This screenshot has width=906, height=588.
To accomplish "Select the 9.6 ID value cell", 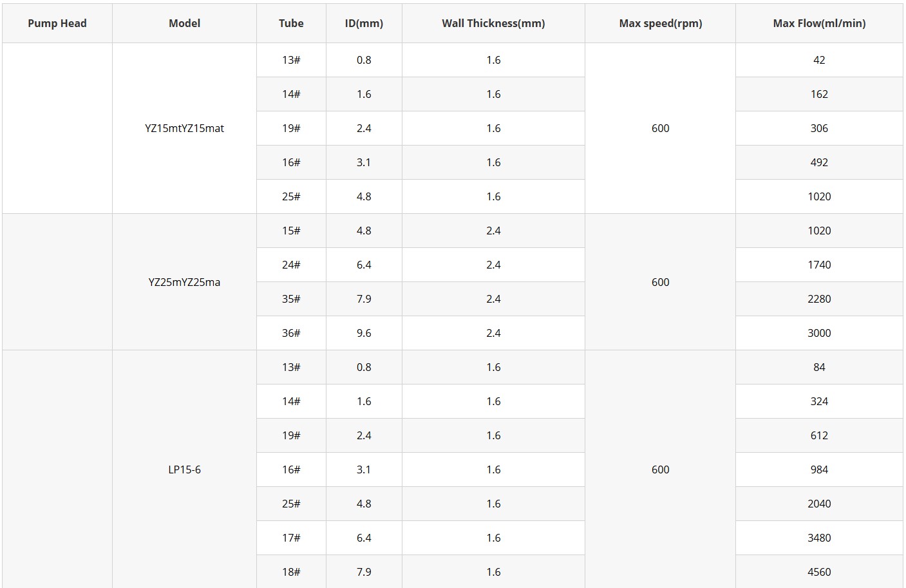I will (364, 333).
